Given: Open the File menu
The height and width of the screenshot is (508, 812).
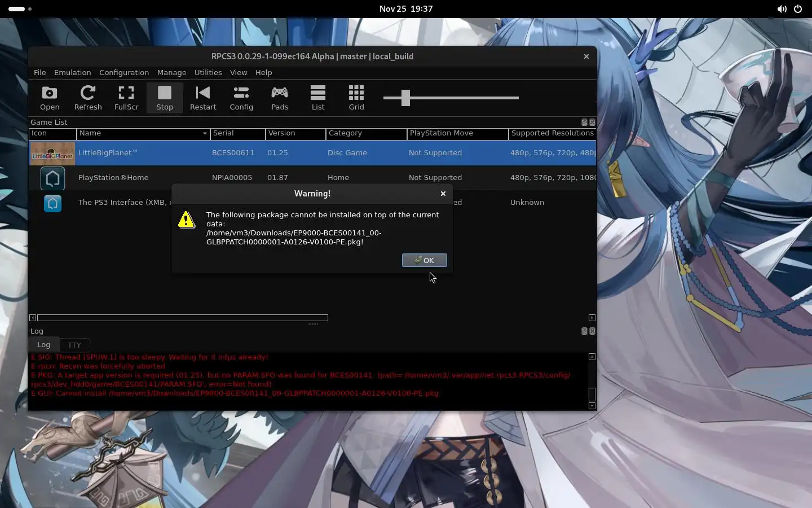Looking at the screenshot, I should tap(39, 72).
